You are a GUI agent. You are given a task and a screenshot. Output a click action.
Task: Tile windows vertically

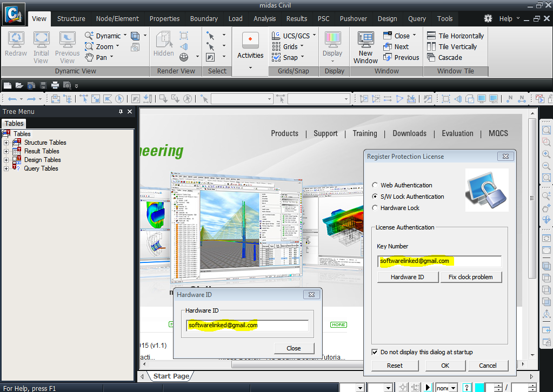pyautogui.click(x=452, y=46)
